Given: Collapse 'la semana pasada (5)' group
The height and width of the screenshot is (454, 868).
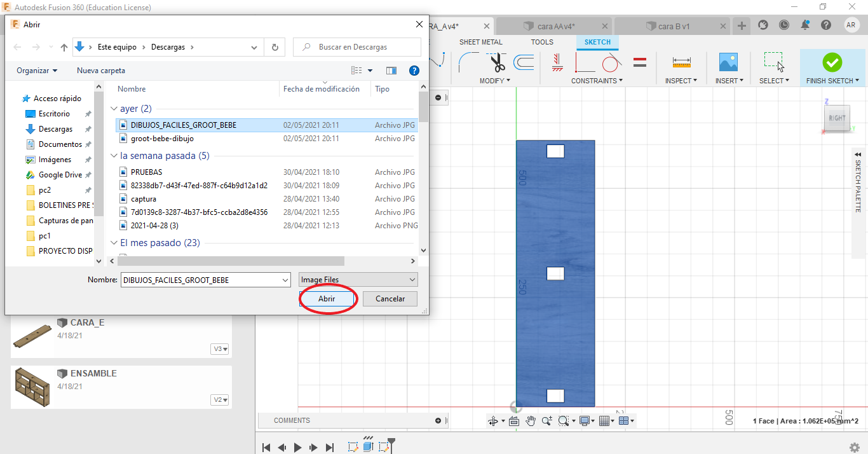Looking at the screenshot, I should [x=114, y=156].
